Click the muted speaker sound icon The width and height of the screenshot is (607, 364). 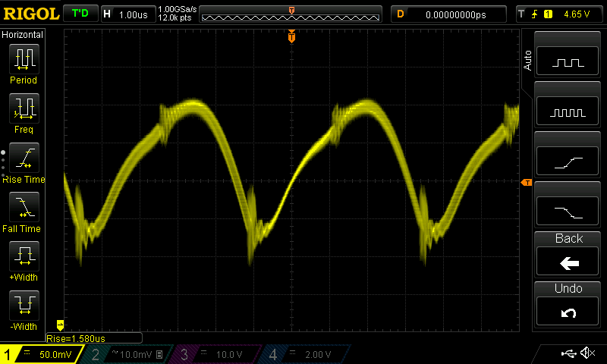[587, 353]
